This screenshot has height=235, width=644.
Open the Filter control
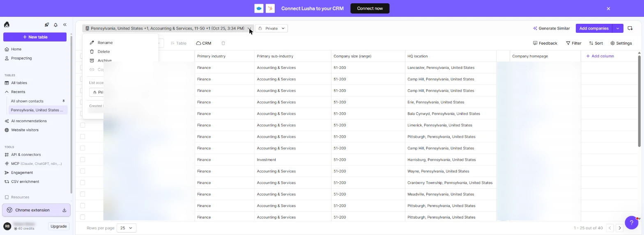[x=573, y=43]
